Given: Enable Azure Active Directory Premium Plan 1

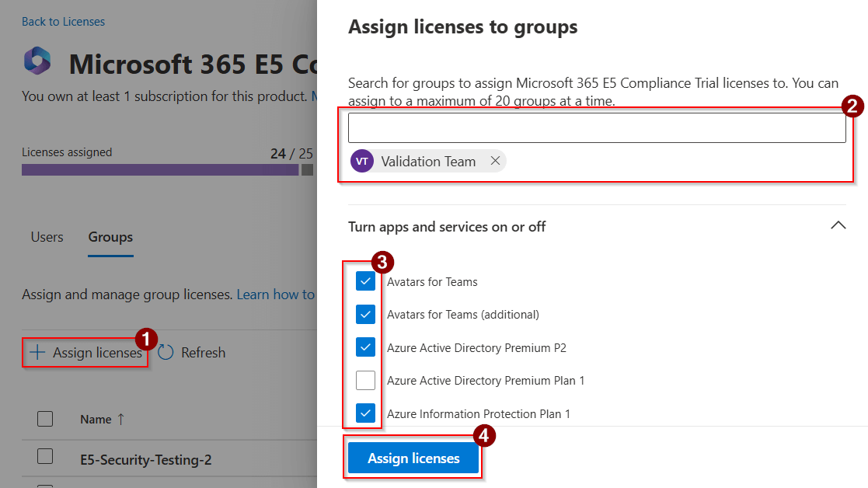Looking at the screenshot, I should coord(365,380).
